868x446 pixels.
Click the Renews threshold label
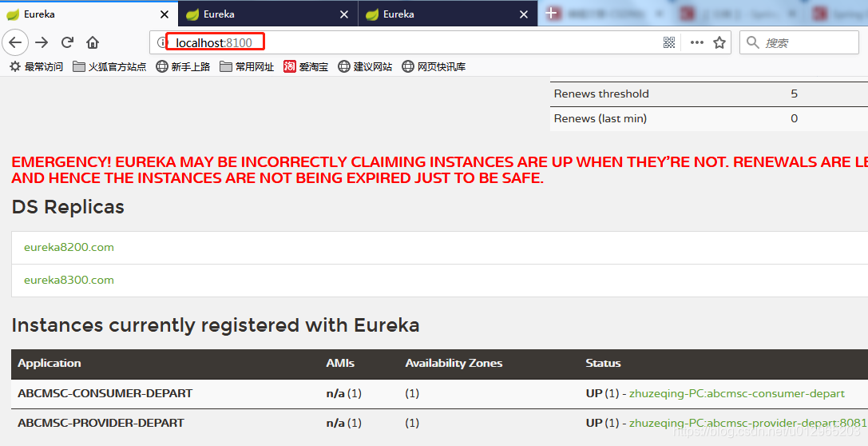pyautogui.click(x=601, y=94)
